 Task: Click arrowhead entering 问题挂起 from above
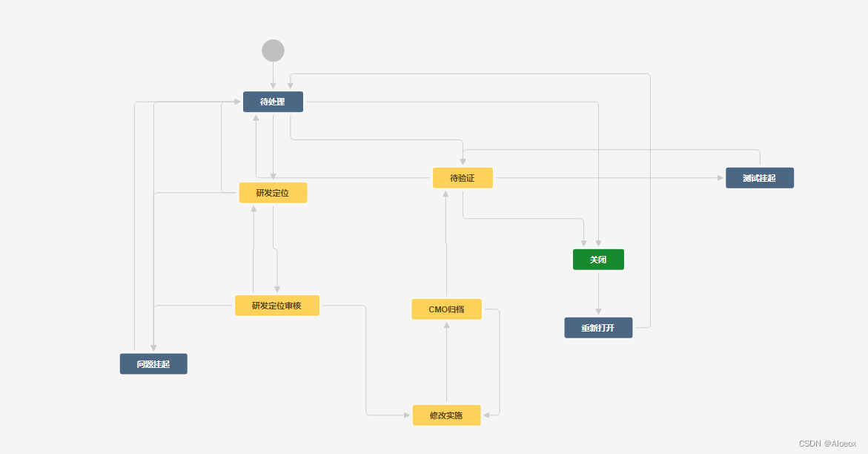coord(153,348)
